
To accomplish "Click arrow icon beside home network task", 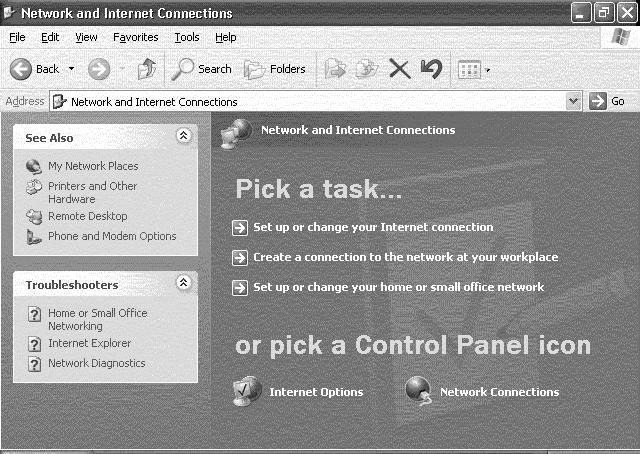I will pyautogui.click(x=240, y=287).
